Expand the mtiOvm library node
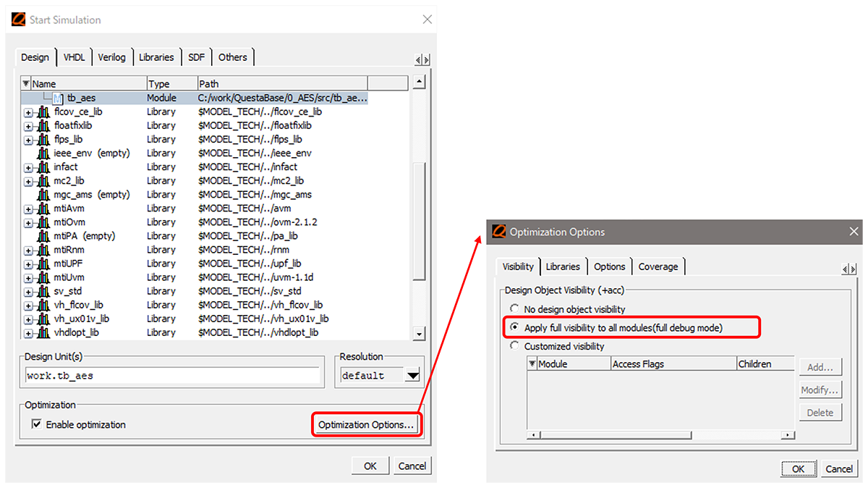The width and height of the screenshot is (868, 488). click(28, 223)
